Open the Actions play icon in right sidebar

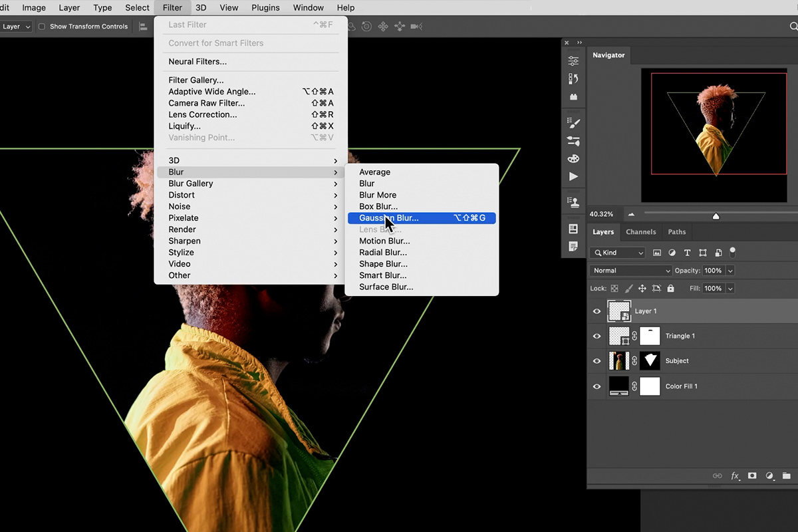[x=573, y=176]
